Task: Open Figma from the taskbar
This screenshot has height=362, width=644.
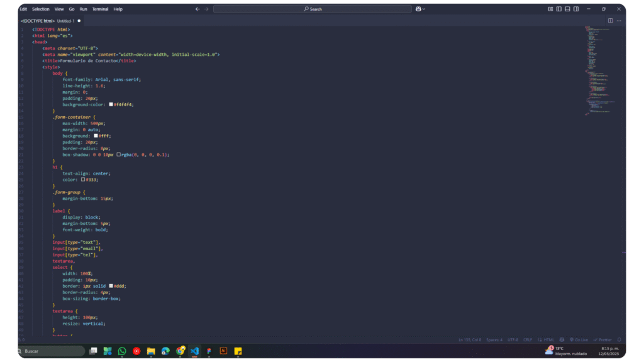Action: (x=209, y=351)
